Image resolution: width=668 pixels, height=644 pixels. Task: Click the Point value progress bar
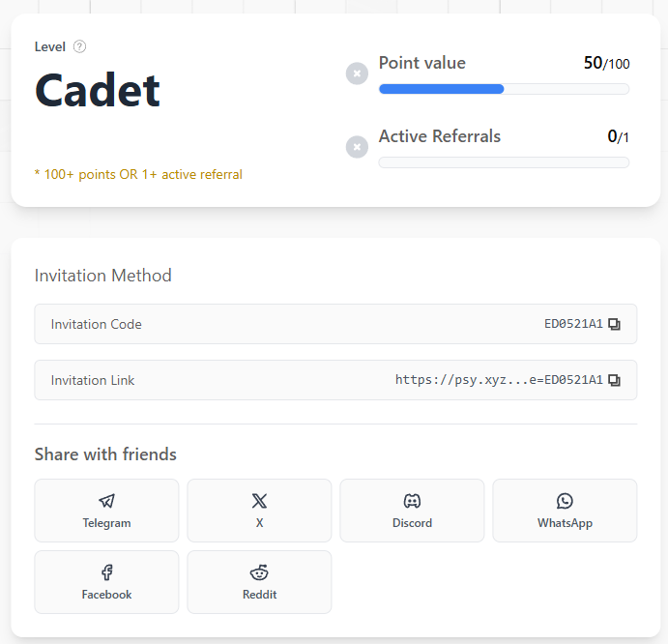coord(504,89)
